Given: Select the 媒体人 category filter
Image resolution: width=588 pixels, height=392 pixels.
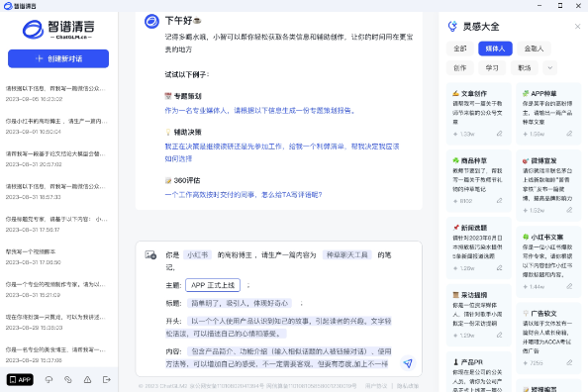Looking at the screenshot, I should (495, 49).
